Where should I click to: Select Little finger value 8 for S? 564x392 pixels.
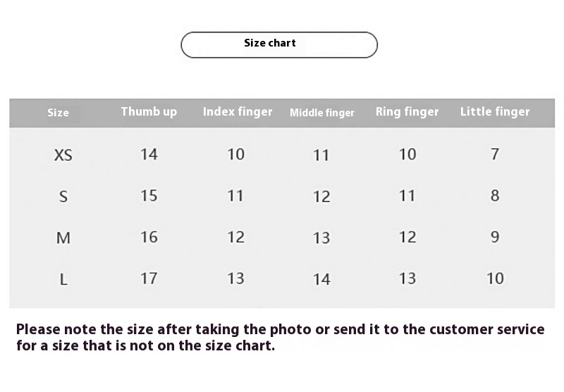tap(495, 195)
